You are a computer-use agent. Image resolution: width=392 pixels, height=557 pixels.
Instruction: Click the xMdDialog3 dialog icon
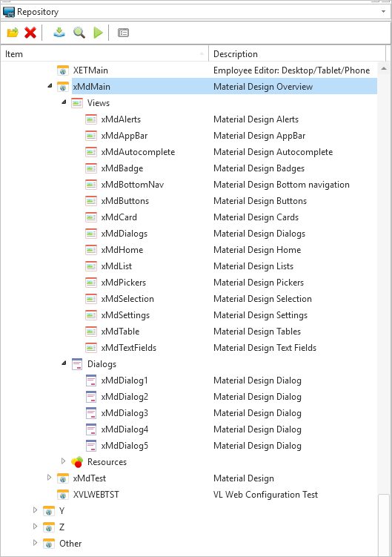(91, 413)
